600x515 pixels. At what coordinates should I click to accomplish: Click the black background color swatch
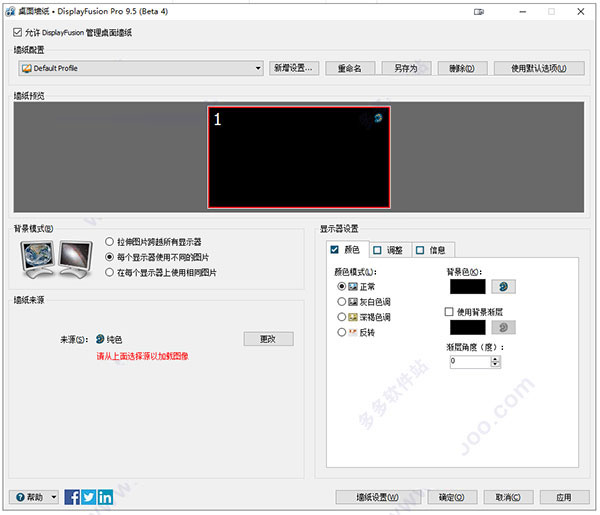pyautogui.click(x=468, y=287)
